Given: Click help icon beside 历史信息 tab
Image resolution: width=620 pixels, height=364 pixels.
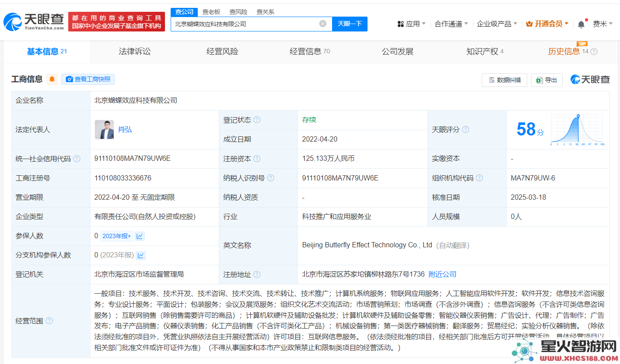Looking at the screenshot, I should pyautogui.click(x=594, y=52).
